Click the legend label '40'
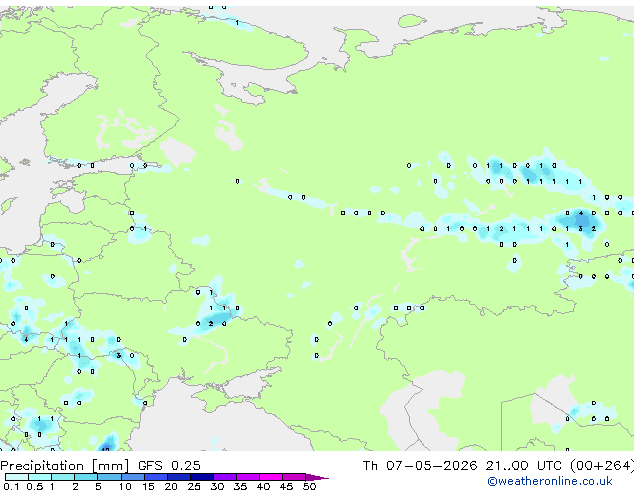The width and height of the screenshot is (634, 490). (x=263, y=486)
